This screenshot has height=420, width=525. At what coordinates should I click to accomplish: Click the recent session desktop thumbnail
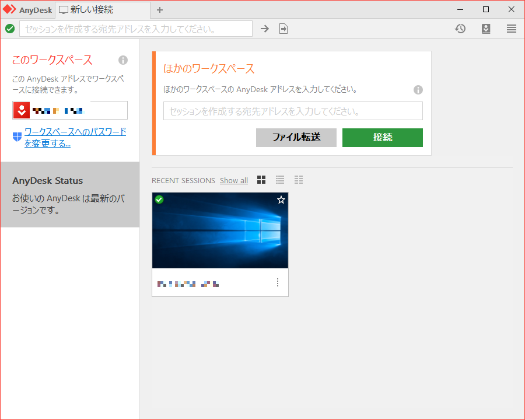[220, 230]
